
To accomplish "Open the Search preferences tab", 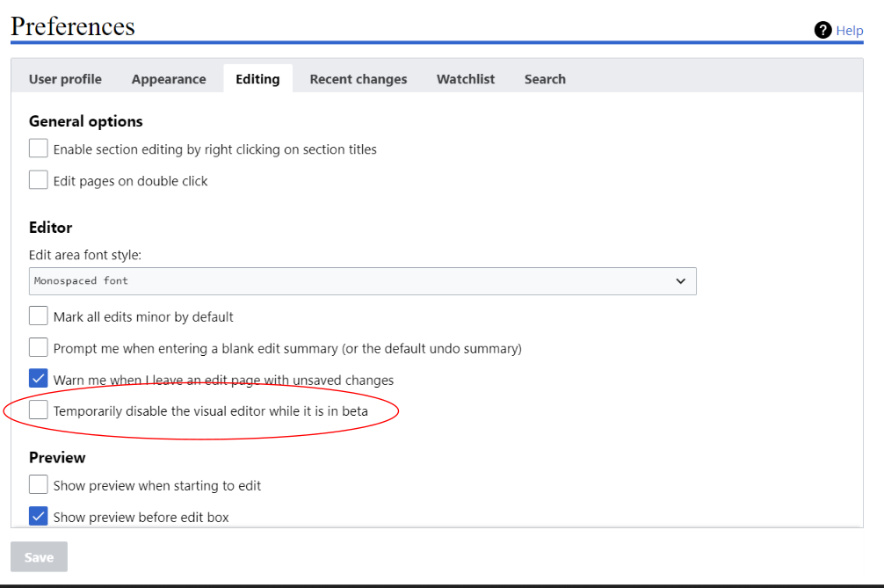I will click(545, 79).
